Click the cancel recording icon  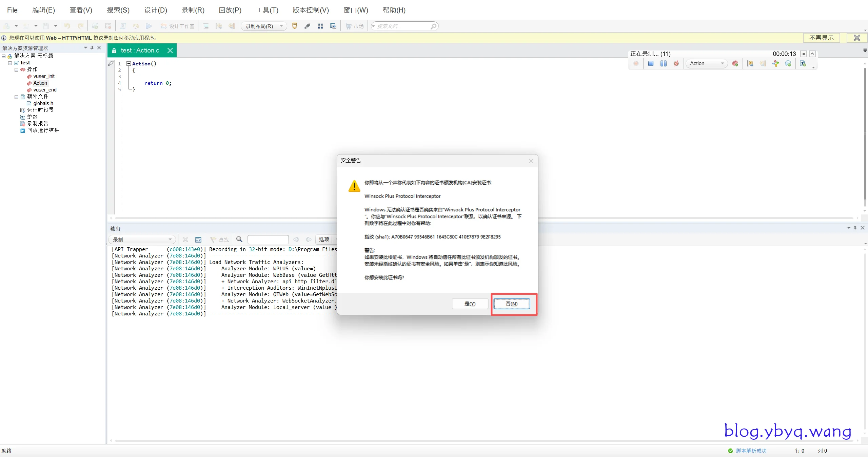(676, 64)
